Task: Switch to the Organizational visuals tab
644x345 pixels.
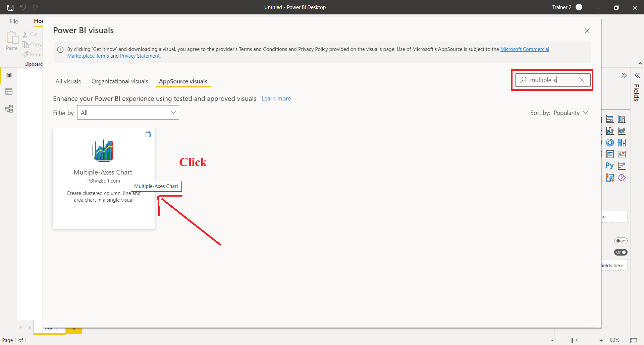Action: [119, 81]
